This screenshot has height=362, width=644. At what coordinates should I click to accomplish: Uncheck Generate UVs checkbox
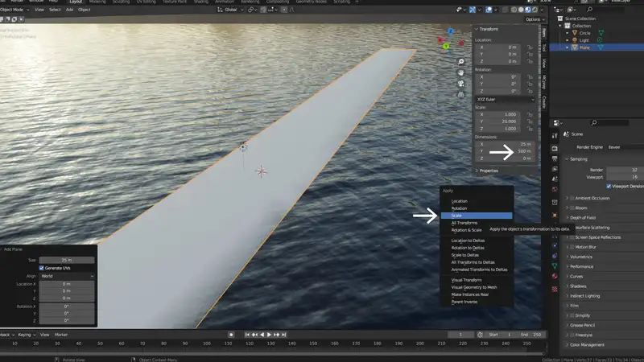point(42,268)
